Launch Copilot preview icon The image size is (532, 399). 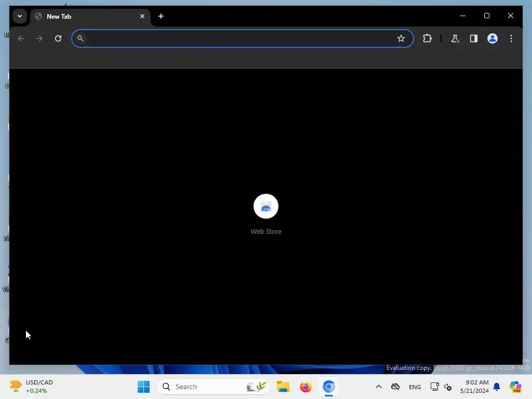pyautogui.click(x=515, y=387)
